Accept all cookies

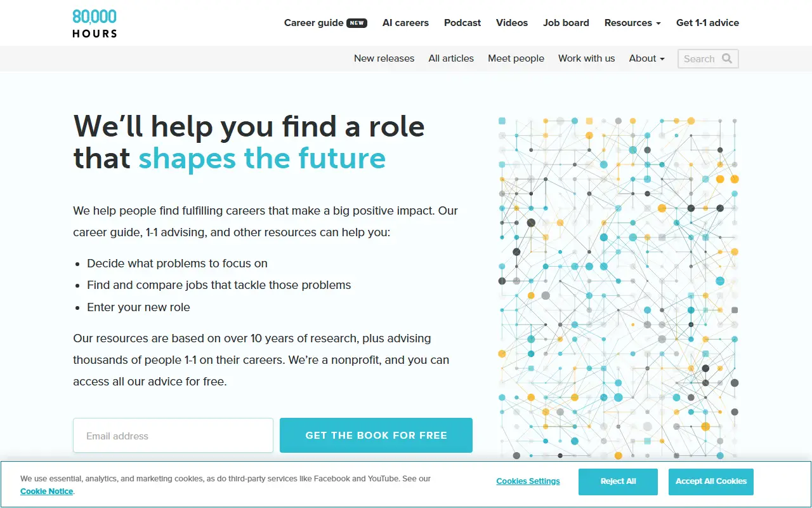pos(711,481)
